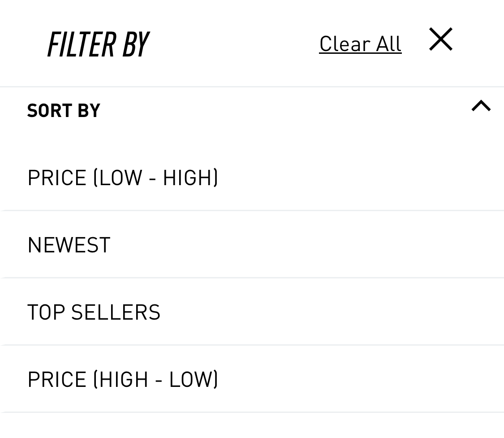Sort by Price (Low - High)
The width and height of the screenshot is (504, 438).
(x=123, y=177)
